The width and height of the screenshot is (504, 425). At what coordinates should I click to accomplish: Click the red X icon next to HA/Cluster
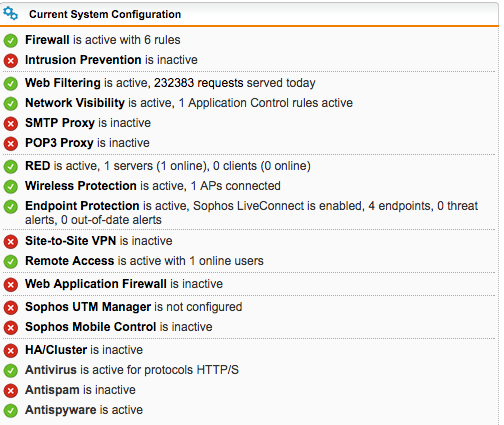click(x=11, y=351)
